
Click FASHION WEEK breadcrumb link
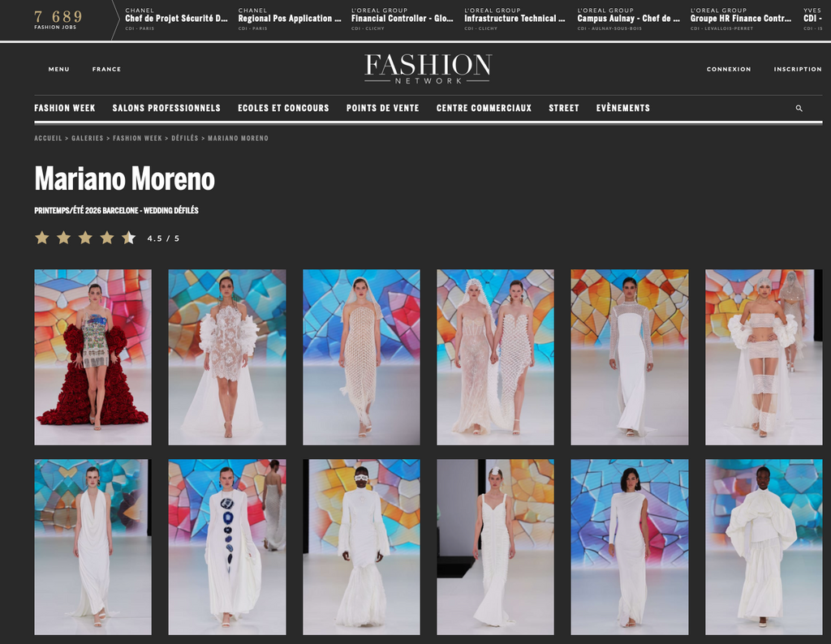click(x=137, y=138)
